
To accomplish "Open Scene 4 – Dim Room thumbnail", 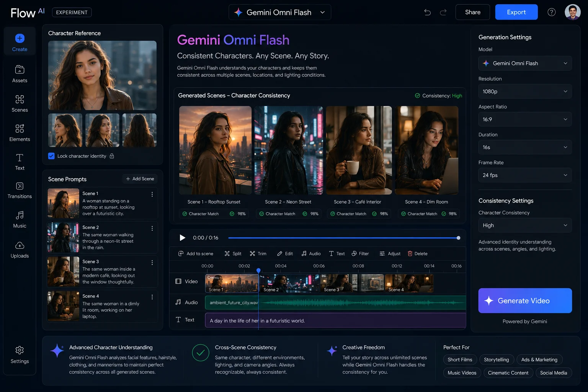I will tap(426, 150).
